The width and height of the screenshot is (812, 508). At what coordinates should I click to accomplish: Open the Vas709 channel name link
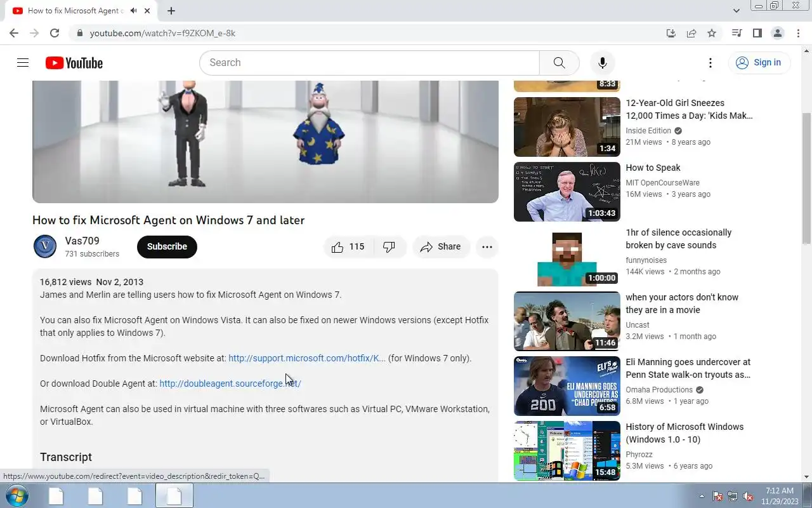82,241
